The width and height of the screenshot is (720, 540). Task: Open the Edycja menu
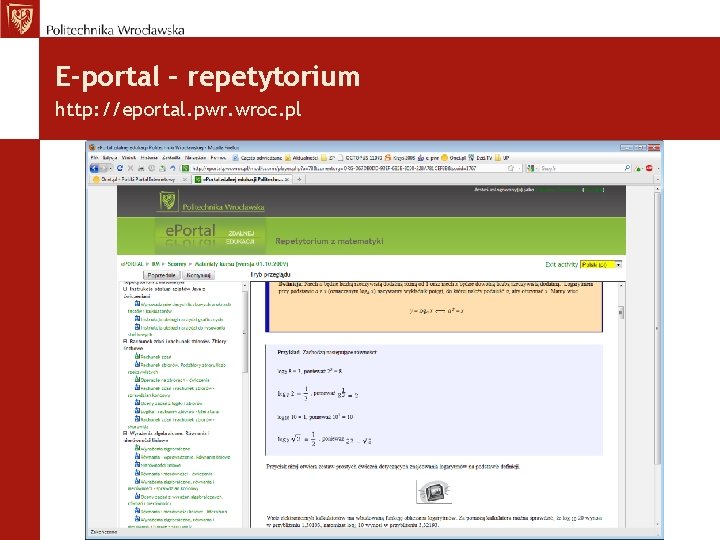tap(110, 158)
